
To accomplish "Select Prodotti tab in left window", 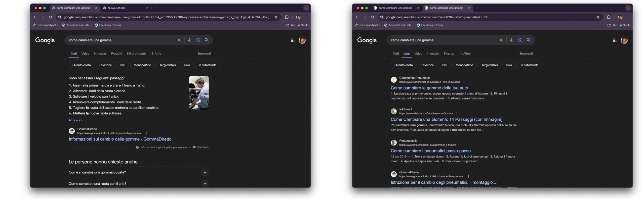I will [x=116, y=54].
